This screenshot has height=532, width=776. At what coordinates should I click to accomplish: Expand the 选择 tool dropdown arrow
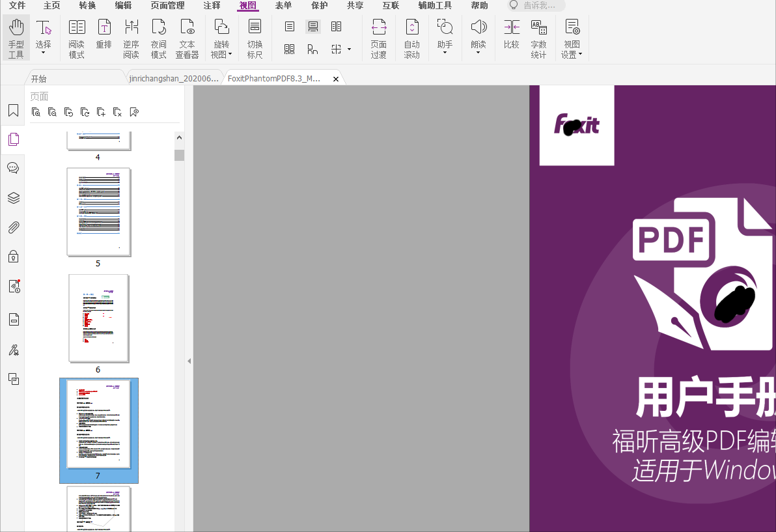click(x=44, y=53)
